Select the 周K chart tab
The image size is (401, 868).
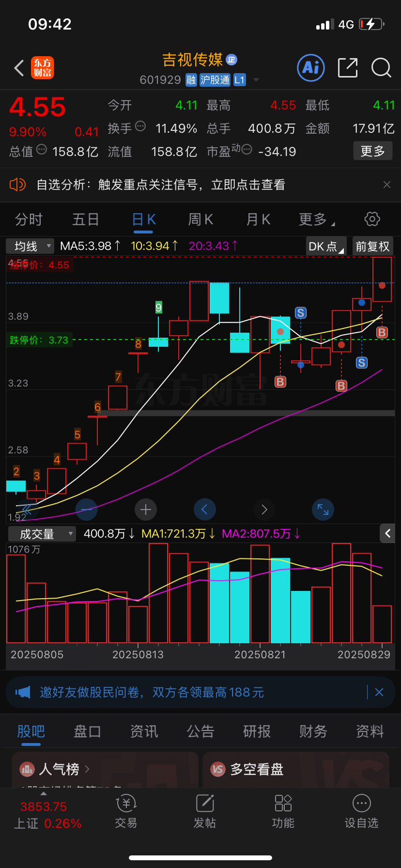click(200, 219)
